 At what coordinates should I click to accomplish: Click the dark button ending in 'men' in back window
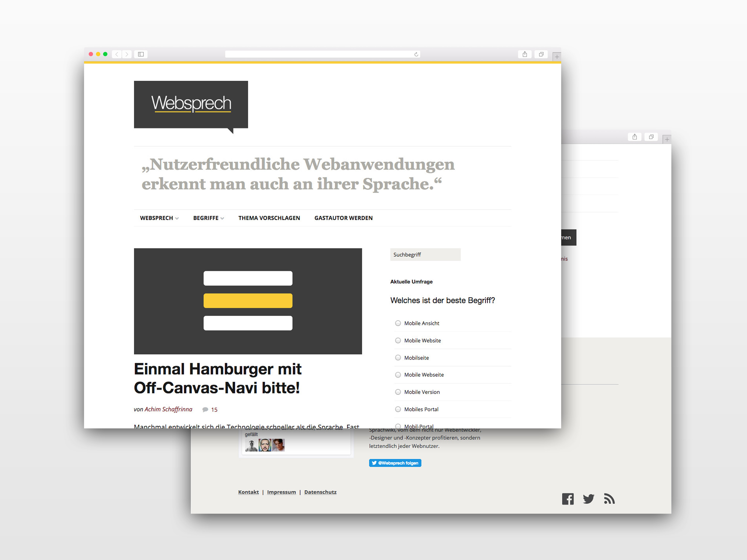[569, 237]
